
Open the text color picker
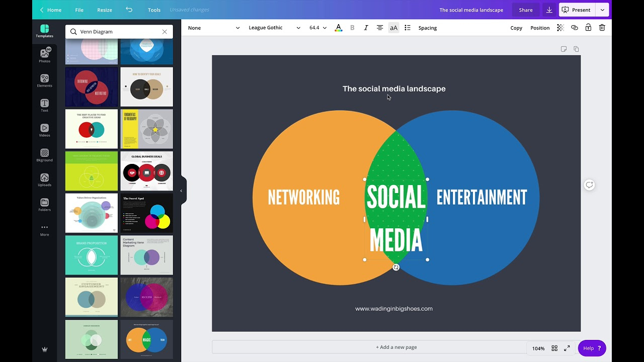click(339, 28)
